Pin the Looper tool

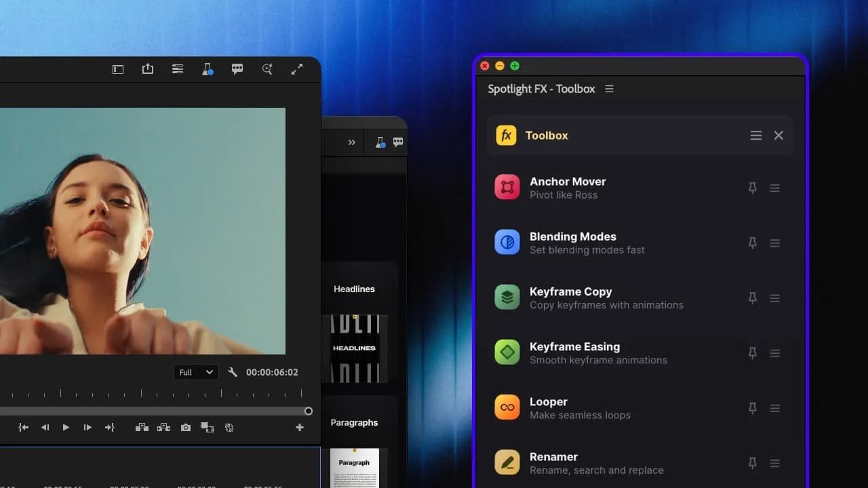pyautogui.click(x=752, y=408)
